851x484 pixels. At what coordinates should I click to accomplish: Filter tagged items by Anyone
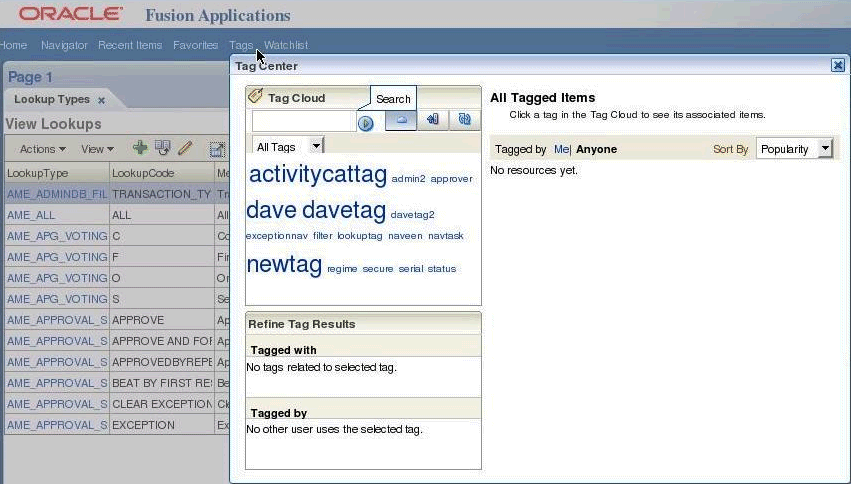click(596, 149)
